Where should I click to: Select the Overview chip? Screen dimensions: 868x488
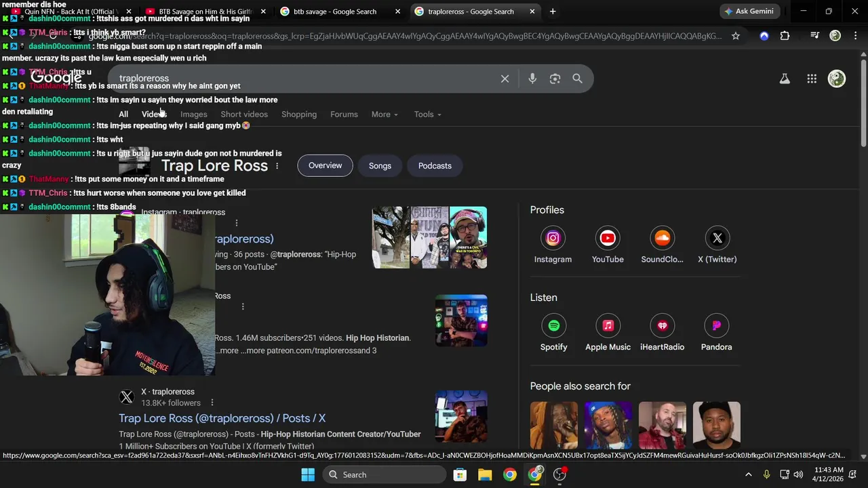325,165
